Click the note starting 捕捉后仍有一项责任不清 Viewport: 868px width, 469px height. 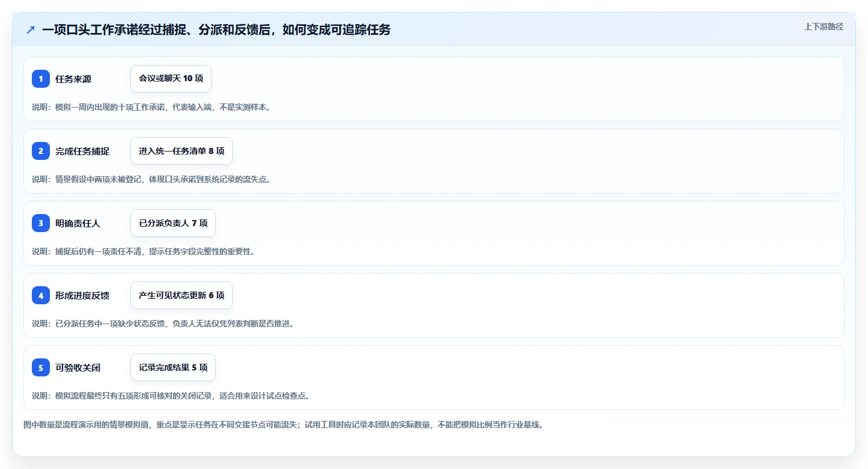point(144,251)
